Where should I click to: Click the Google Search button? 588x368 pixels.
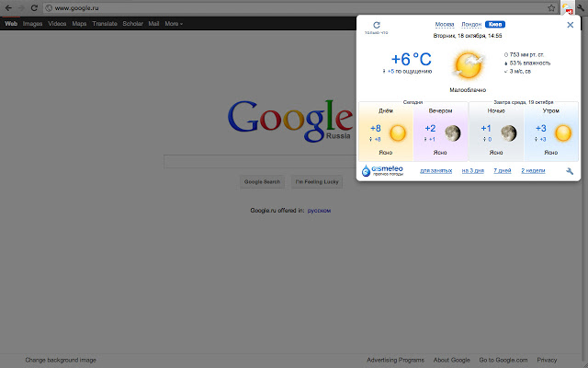(x=262, y=182)
